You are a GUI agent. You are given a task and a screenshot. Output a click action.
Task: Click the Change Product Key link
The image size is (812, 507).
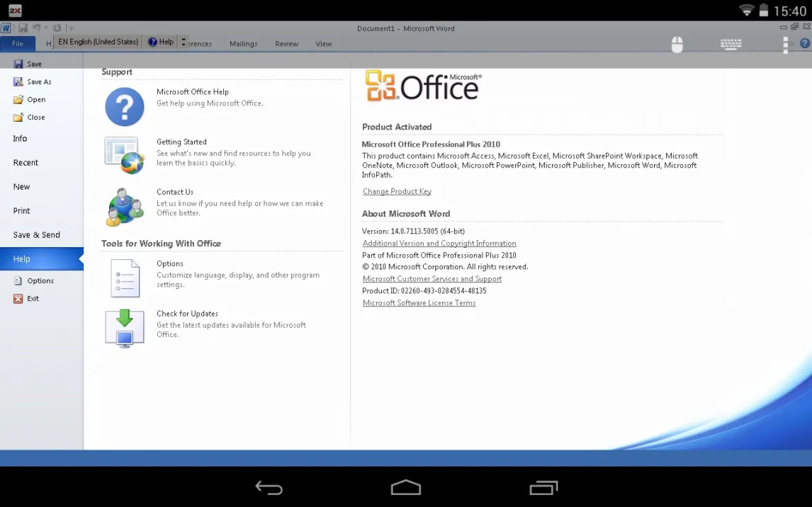pos(397,192)
